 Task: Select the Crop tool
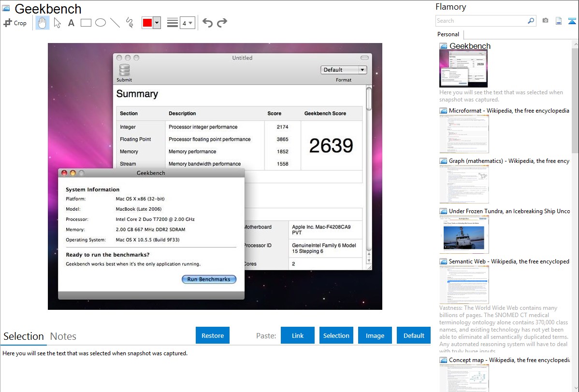tap(15, 23)
